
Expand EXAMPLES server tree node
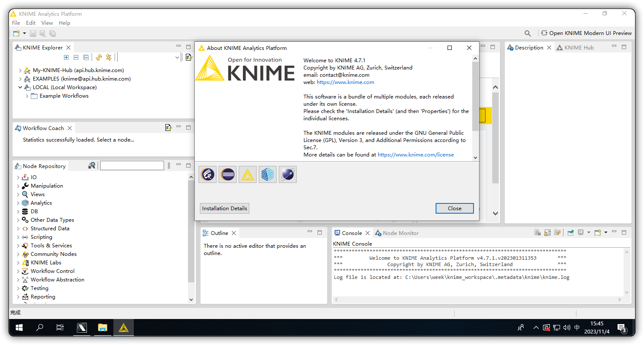pos(20,79)
